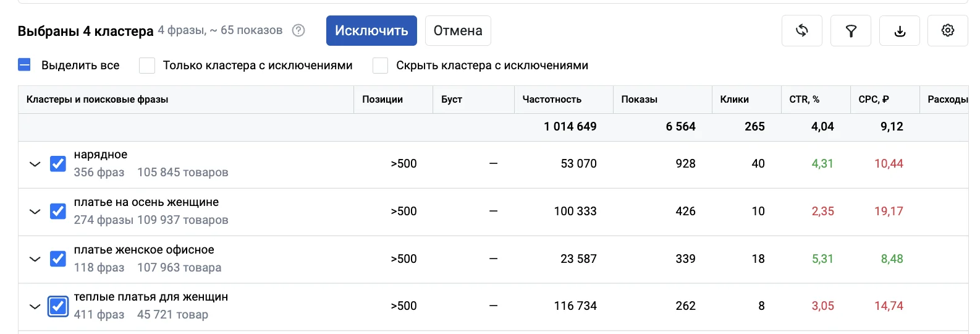Sort by Частотность column header
Image resolution: width=980 pixels, height=334 pixels.
click(552, 100)
